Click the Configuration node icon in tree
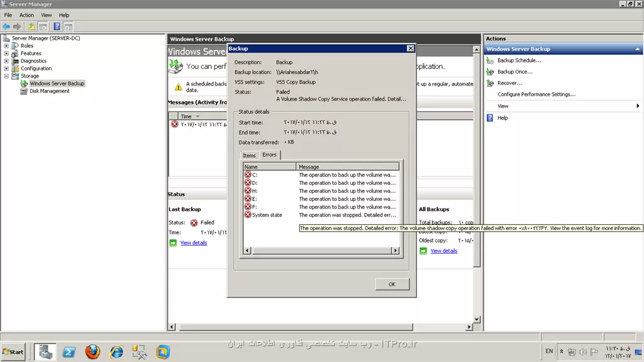The width and height of the screenshot is (644, 362). tap(15, 69)
